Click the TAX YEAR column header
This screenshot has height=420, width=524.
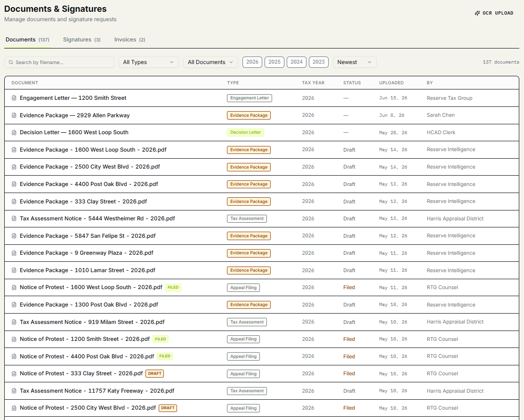pos(313,83)
